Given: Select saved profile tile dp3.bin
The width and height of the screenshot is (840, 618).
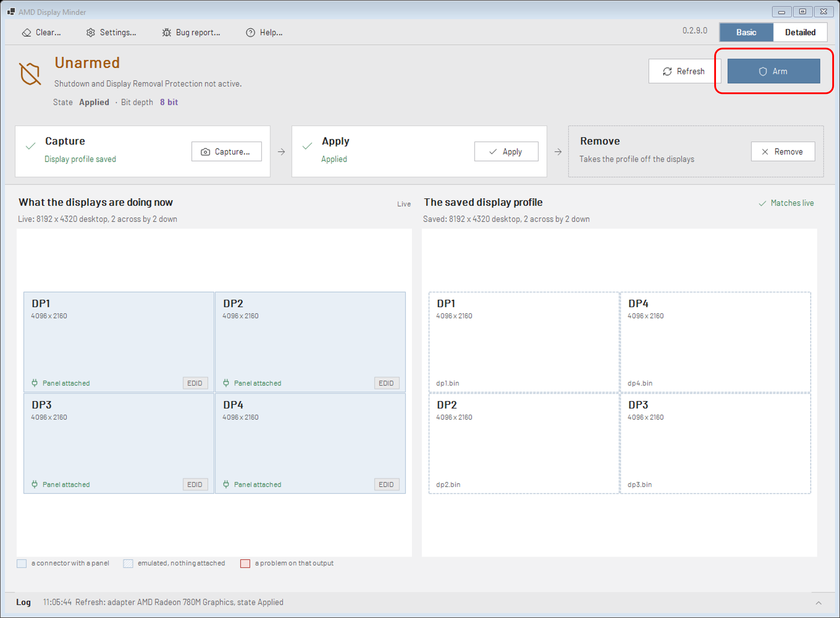Looking at the screenshot, I should coord(715,443).
